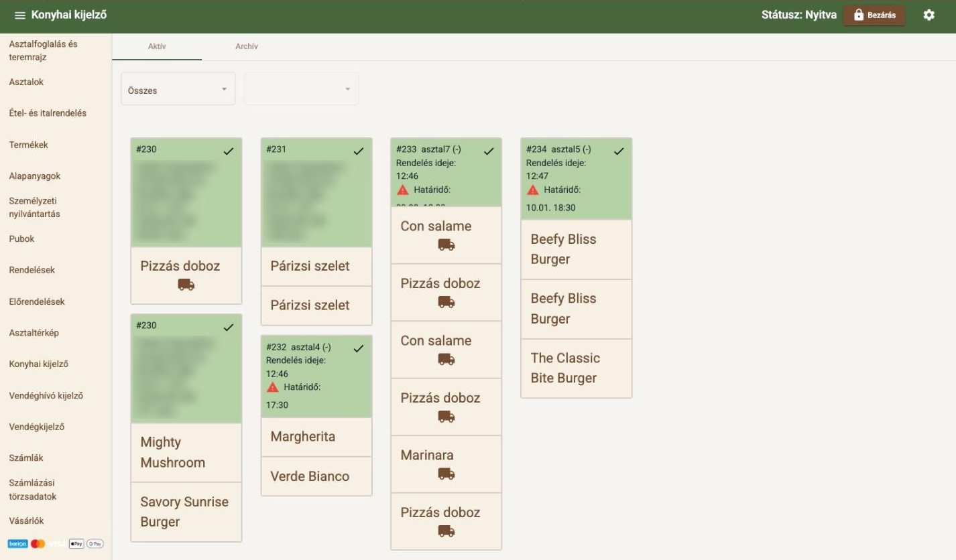Switch to the Aktív tab
Viewport: 956px width, 560px height.
click(157, 46)
